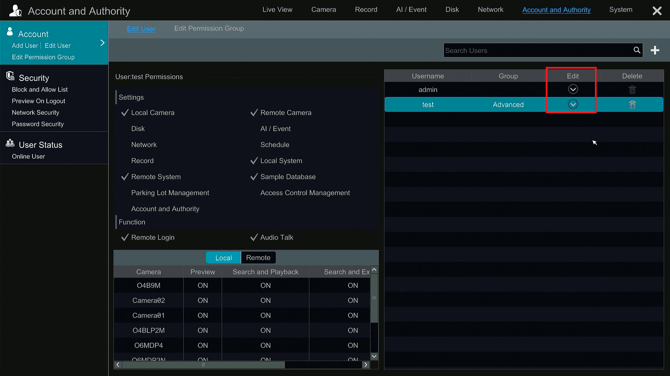Switch to Edit User tab
This screenshot has height=376, width=670.
[x=141, y=28]
